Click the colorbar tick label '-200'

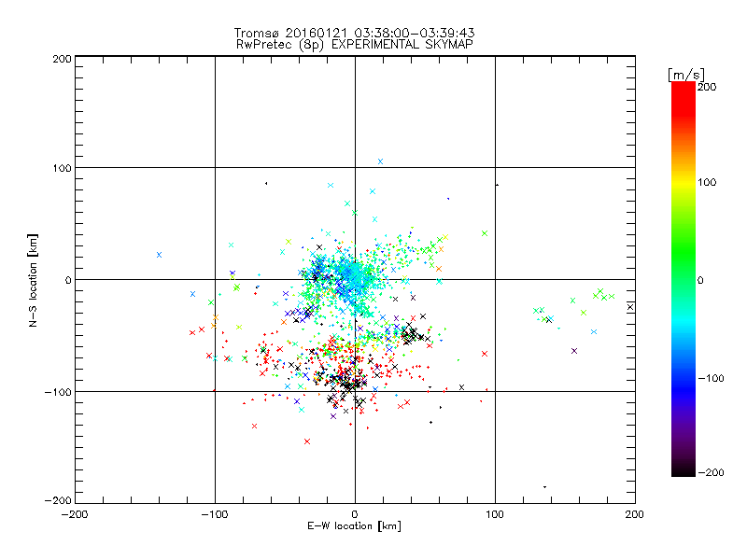pos(711,473)
